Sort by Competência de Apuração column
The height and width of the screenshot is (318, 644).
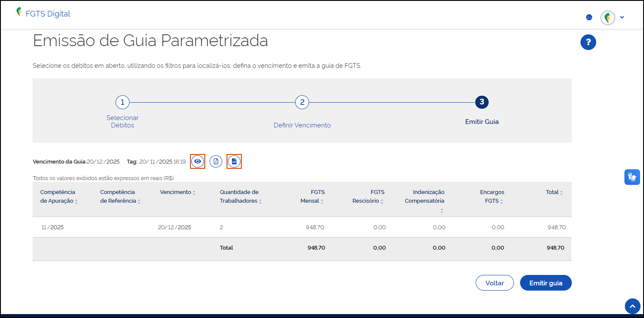76,201
